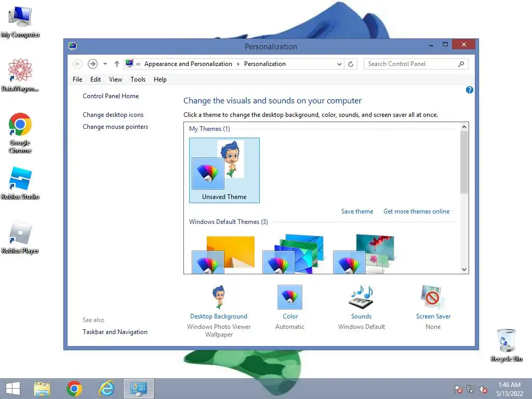
Task: Open Roblox Player desktop shortcut
Action: (20, 237)
